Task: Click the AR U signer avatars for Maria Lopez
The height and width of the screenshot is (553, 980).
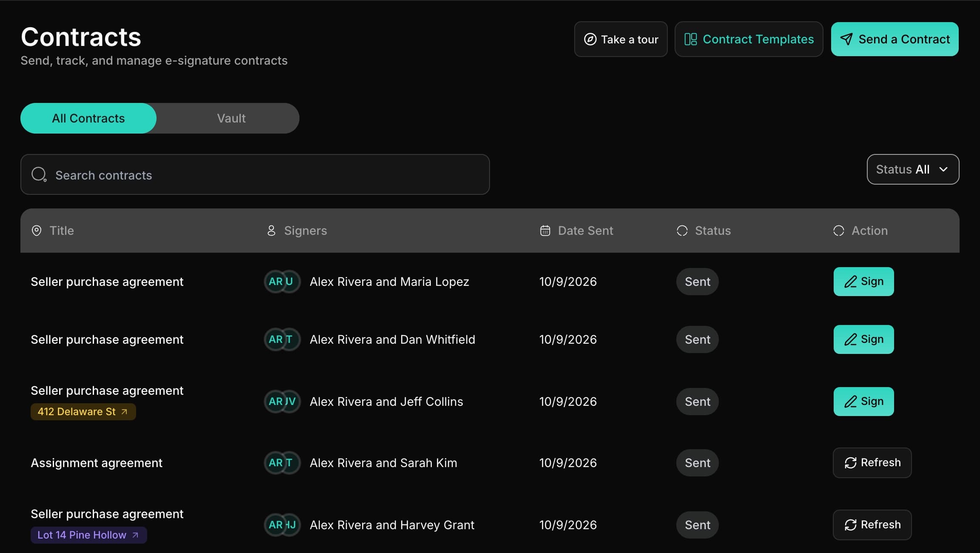Action: [282, 282]
